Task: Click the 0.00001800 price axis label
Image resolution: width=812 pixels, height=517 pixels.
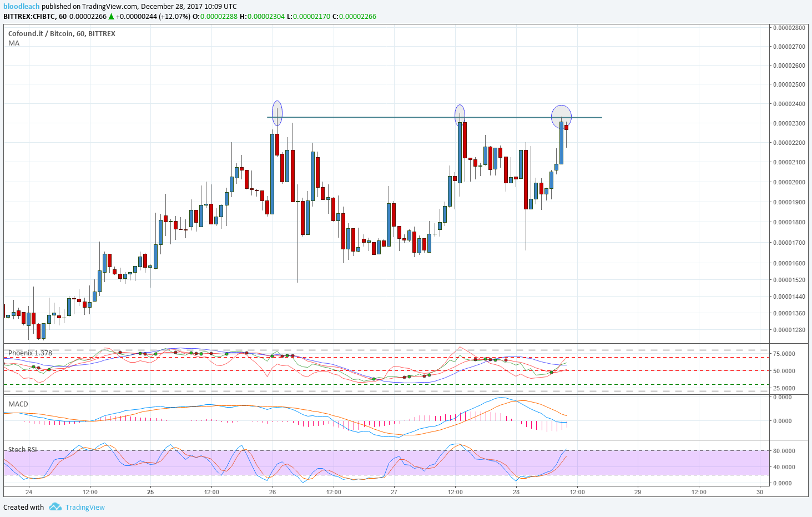Action: click(x=789, y=222)
